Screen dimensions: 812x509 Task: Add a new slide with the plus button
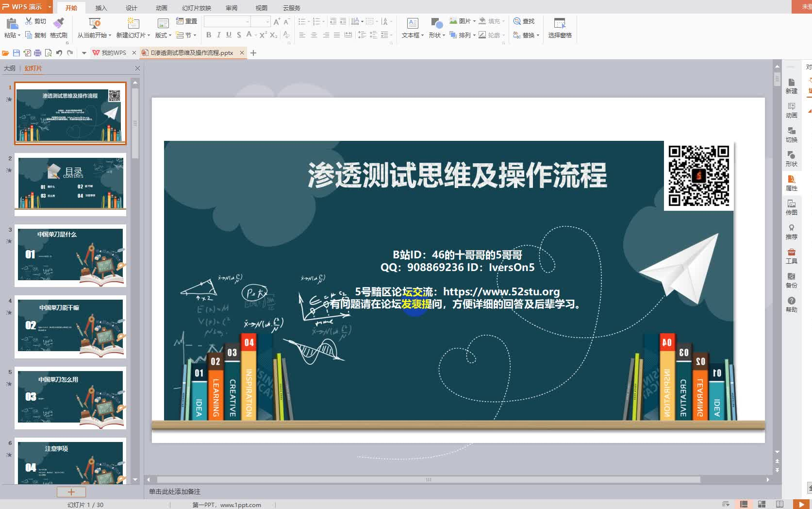pyautogui.click(x=71, y=492)
